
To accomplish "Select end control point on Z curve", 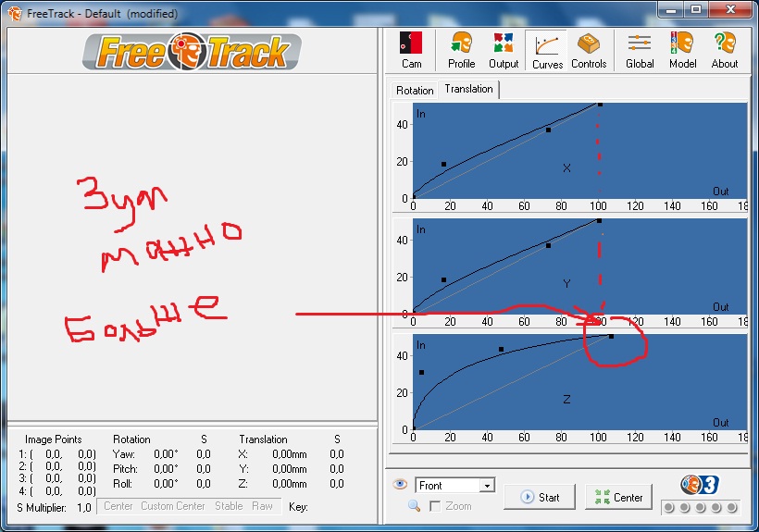I will tap(611, 336).
